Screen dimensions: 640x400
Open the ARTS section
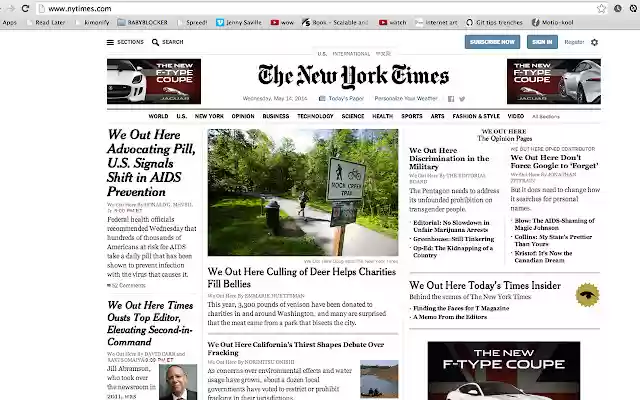tap(437, 116)
